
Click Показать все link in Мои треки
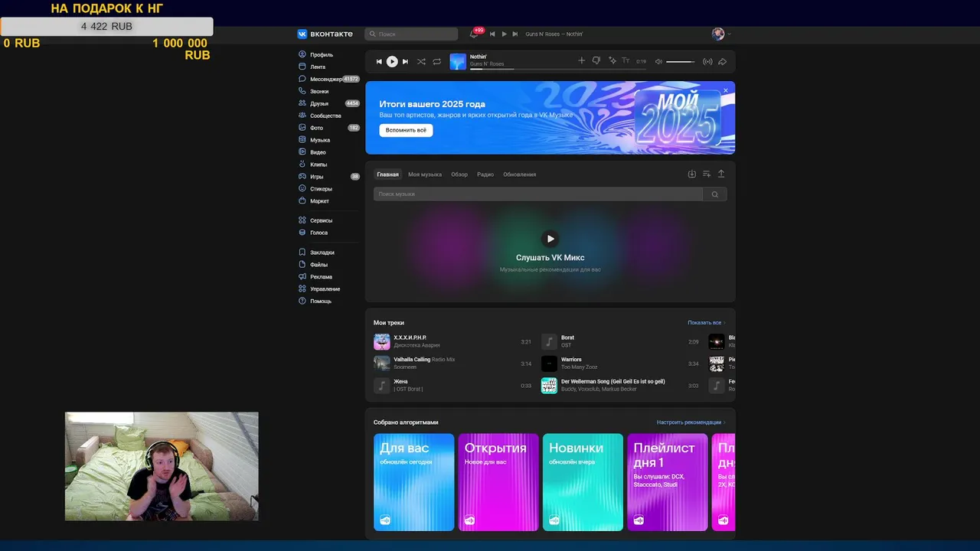[705, 323]
